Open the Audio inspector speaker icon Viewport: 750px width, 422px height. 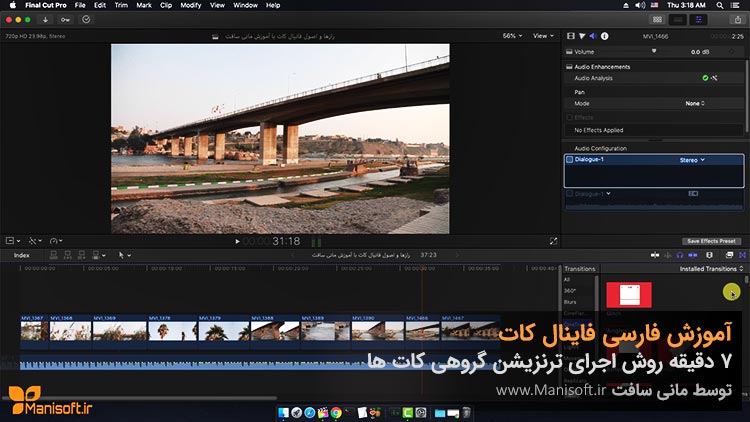593,36
